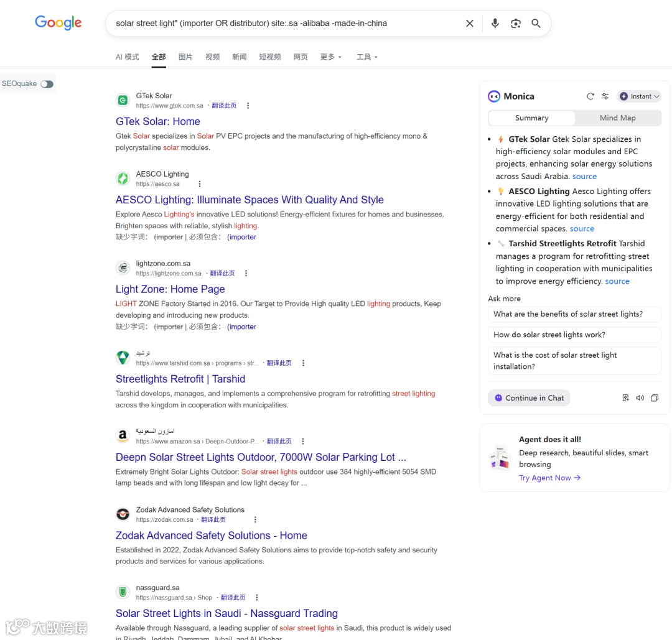Copy Monica summary with copy icon
This screenshot has width=672, height=640.
[x=655, y=398]
